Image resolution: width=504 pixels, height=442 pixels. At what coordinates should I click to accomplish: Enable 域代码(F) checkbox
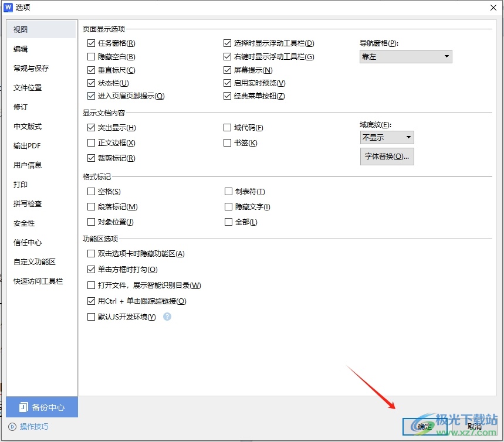(227, 128)
